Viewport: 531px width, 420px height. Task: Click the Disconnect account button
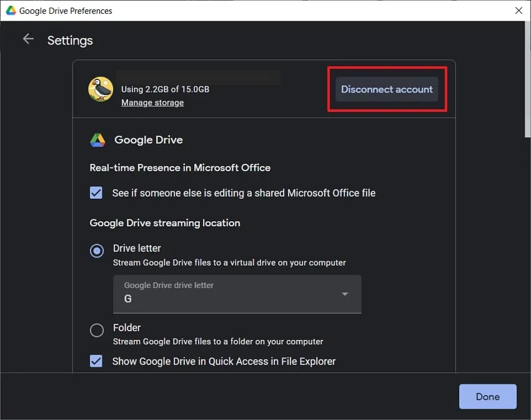tap(386, 89)
